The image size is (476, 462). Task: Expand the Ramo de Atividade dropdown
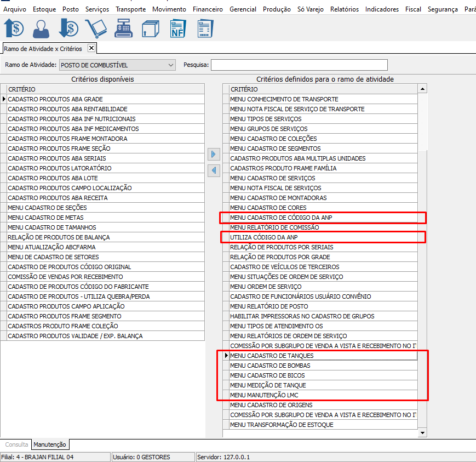coord(171,65)
